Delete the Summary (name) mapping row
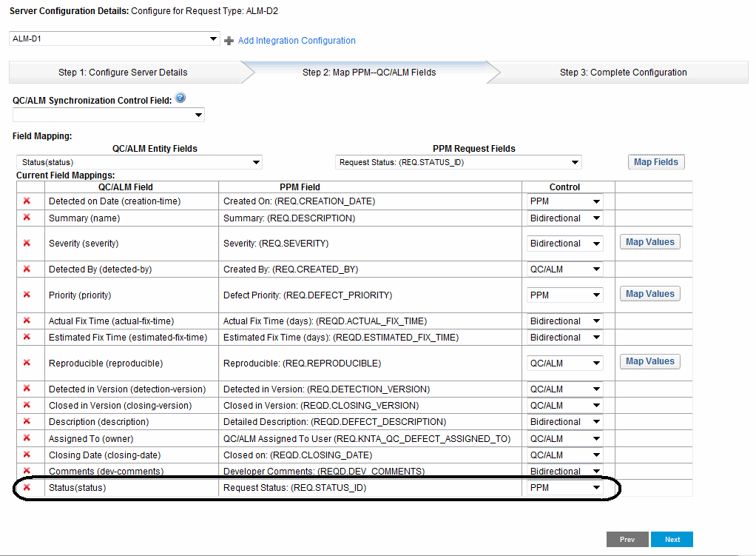 pyautogui.click(x=27, y=218)
